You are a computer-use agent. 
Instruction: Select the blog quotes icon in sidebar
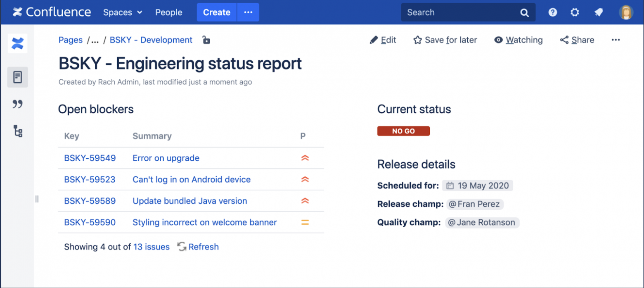coord(17,104)
